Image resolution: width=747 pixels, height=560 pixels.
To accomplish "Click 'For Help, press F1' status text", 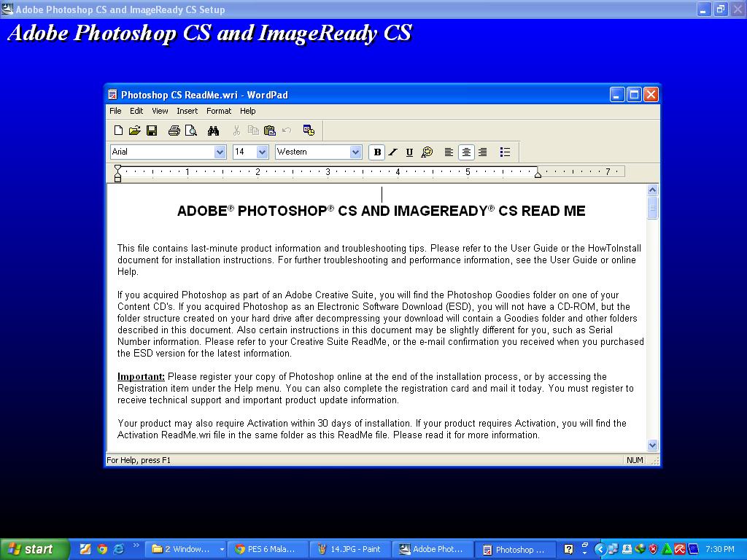I will 138,460.
